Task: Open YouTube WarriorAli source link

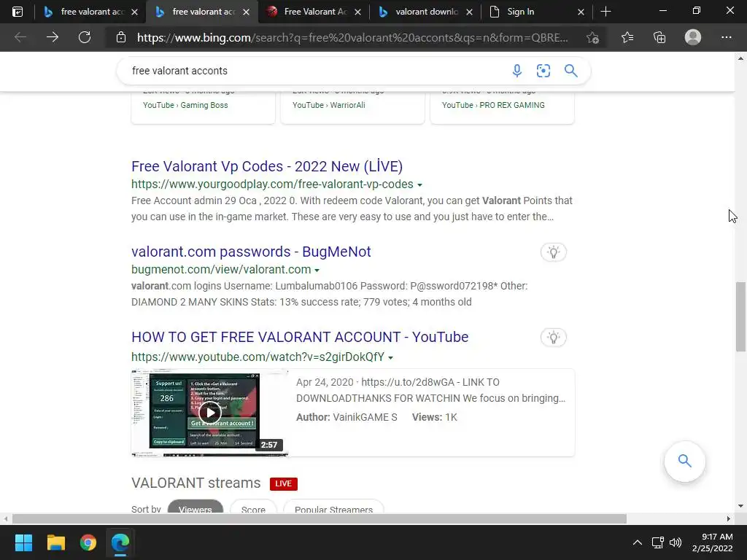Action: (329, 105)
